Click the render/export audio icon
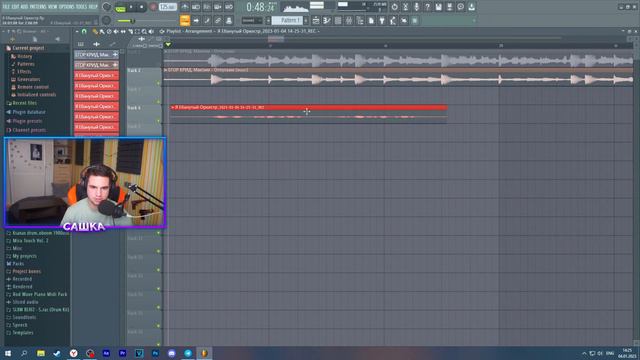Screen dimensions: 640x360 [449, 7]
